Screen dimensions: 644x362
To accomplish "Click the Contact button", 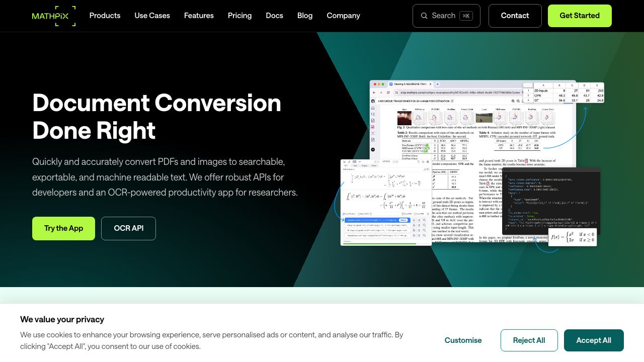I will tap(515, 16).
